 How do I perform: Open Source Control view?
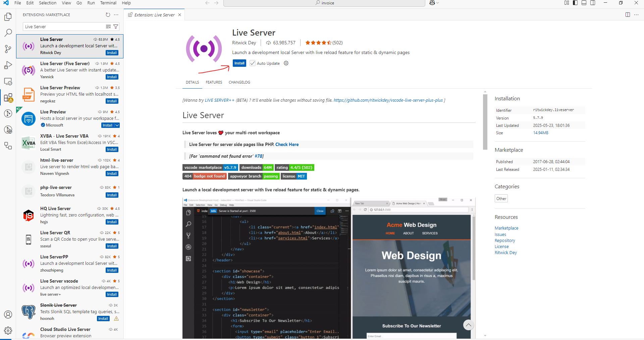coord(8,49)
